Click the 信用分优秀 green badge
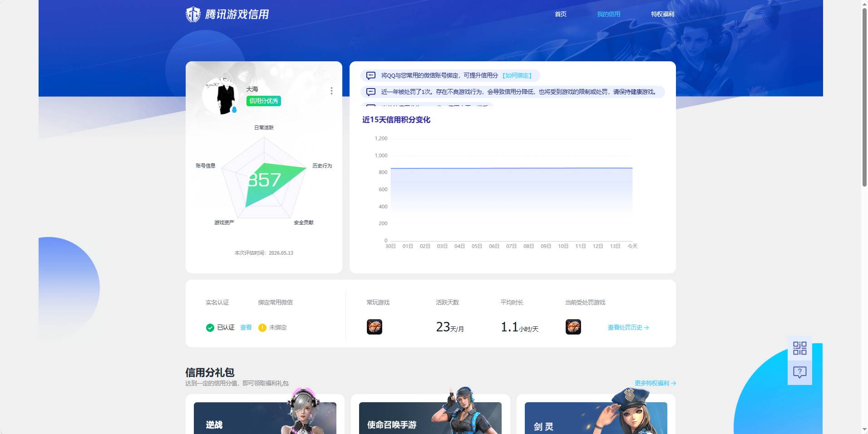868x434 pixels. pyautogui.click(x=264, y=101)
